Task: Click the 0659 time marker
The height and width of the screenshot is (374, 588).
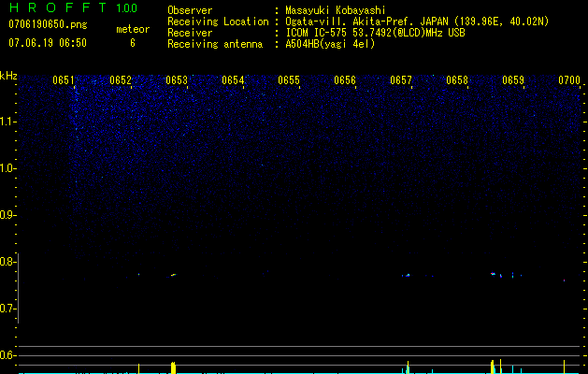Action: click(x=513, y=80)
